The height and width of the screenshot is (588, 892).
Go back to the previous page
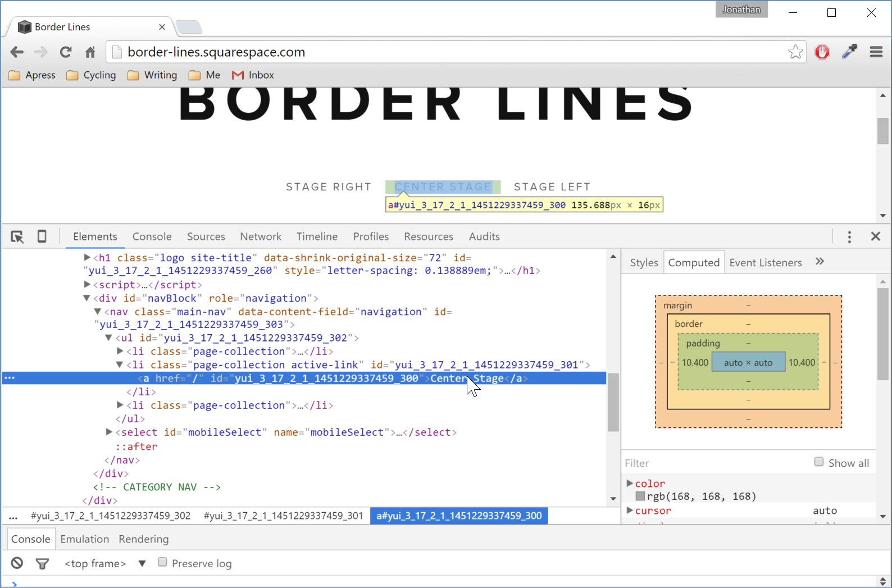(x=17, y=52)
